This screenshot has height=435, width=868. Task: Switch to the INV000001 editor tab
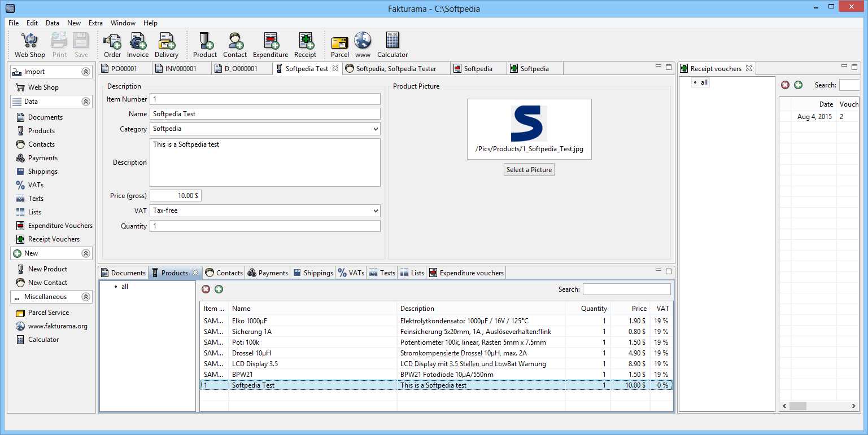tap(181, 68)
